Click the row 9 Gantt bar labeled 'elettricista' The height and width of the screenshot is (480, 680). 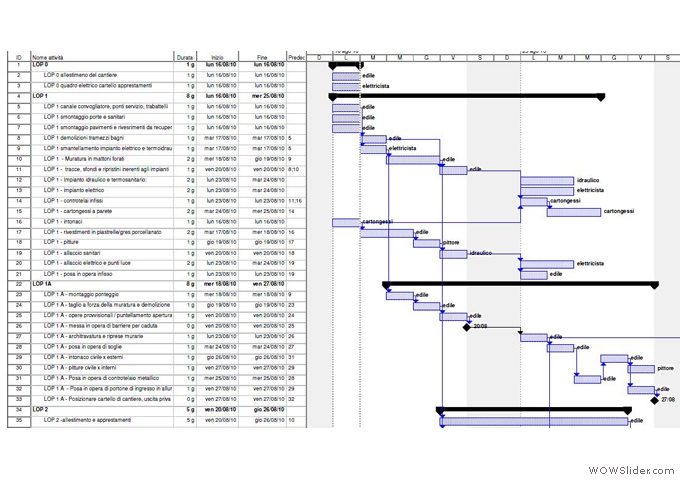(x=373, y=150)
